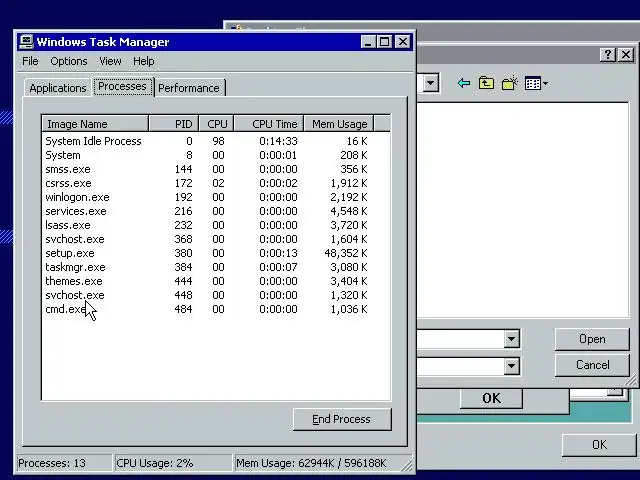Image resolution: width=640 pixels, height=480 pixels.
Task: Click the Processes: 13 status bar entry
Action: [64, 463]
